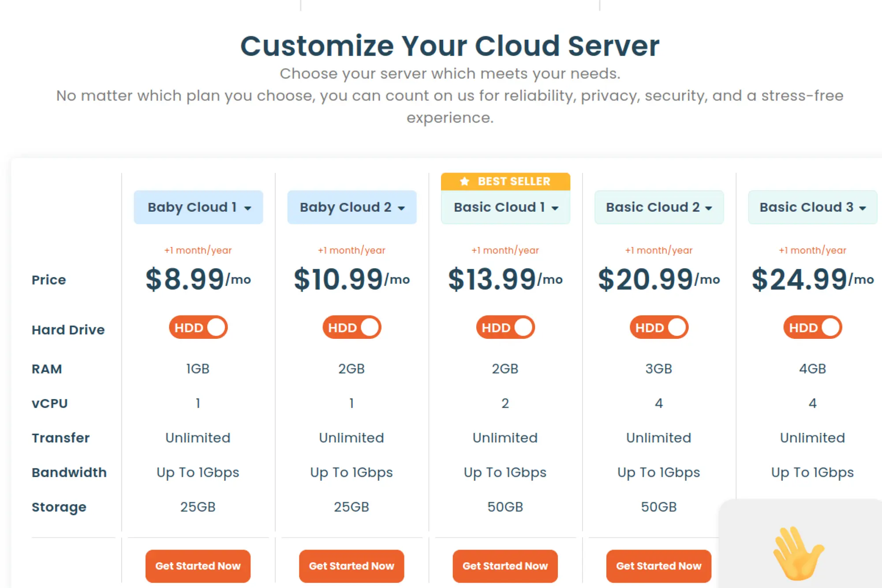The height and width of the screenshot is (588, 882).
Task: Flip the HDD toggle for Basic Cloud 3
Action: tap(812, 328)
